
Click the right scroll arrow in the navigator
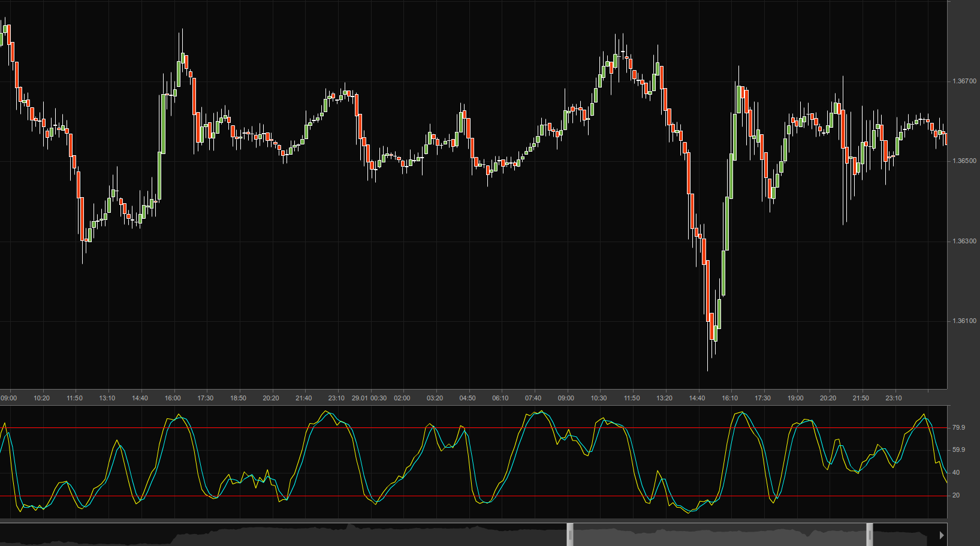pos(942,535)
